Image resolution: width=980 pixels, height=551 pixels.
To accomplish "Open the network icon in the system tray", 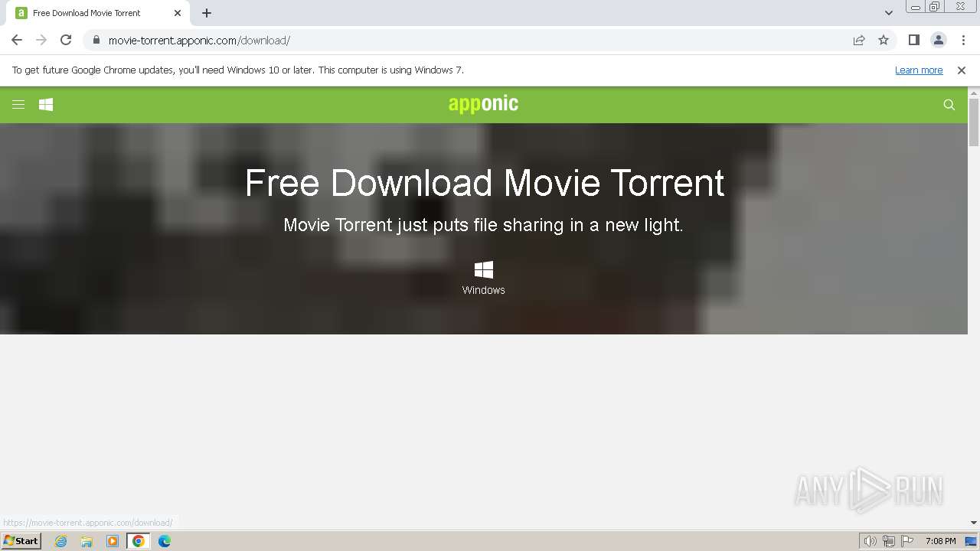I will pos(889,541).
